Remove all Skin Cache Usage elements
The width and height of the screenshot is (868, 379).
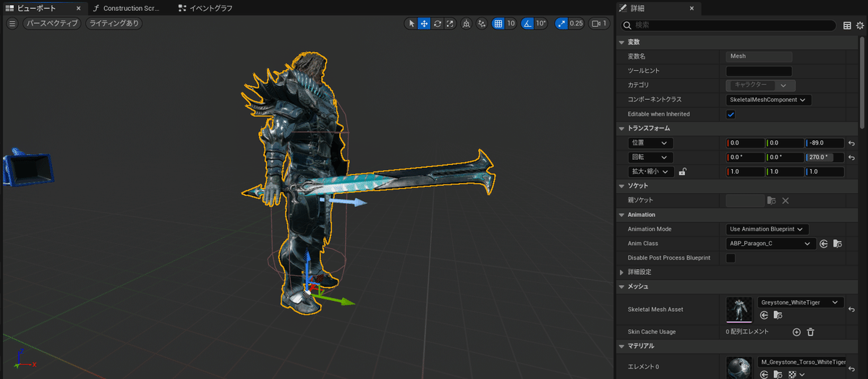click(811, 332)
